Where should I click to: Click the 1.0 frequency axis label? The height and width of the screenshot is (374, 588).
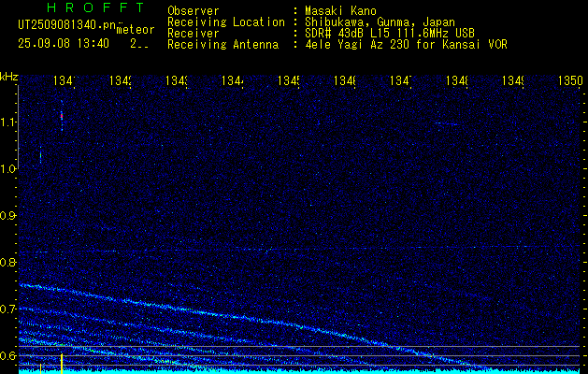click(8, 169)
